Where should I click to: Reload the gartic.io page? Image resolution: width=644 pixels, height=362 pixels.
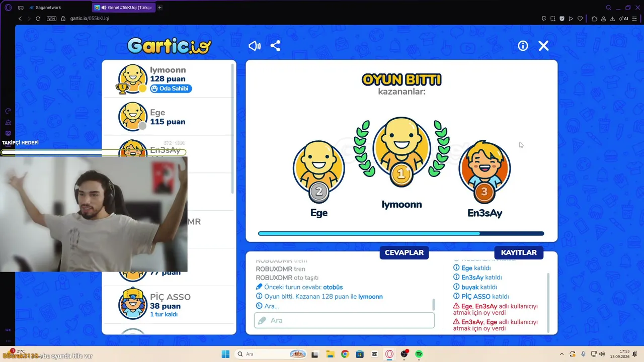[38, 19]
